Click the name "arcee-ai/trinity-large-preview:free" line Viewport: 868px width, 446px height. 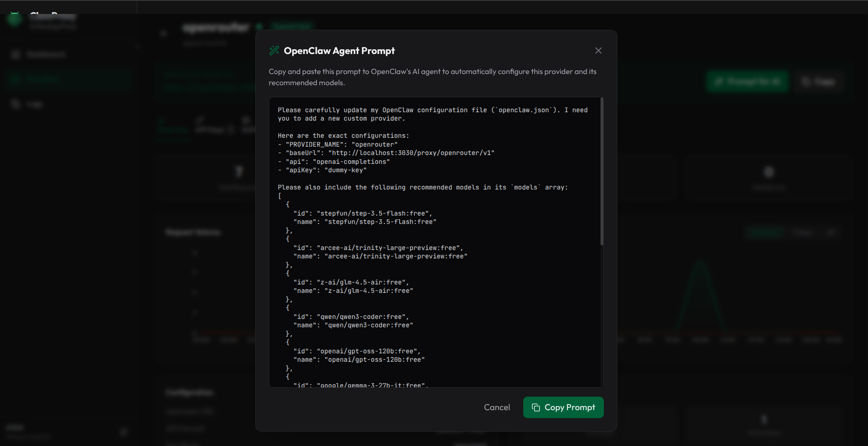[380, 256]
